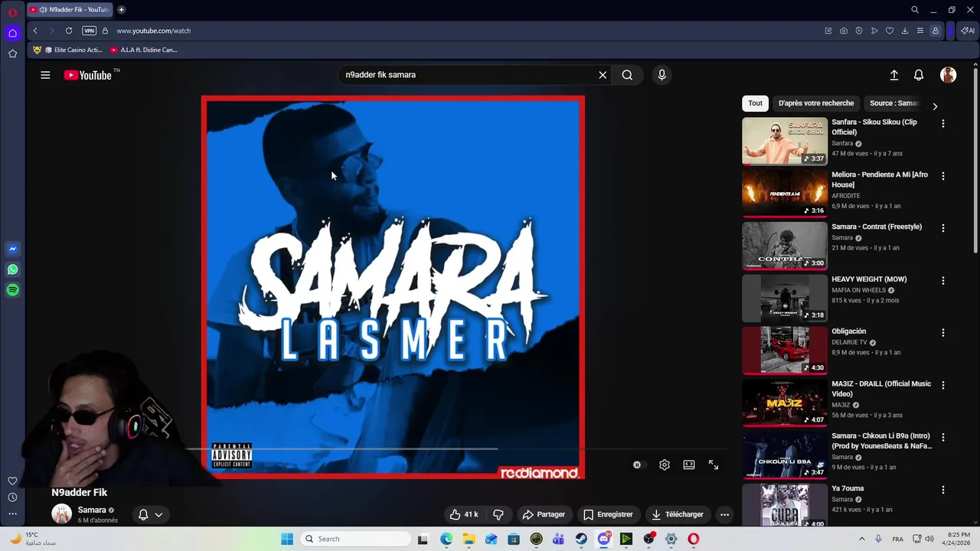Download video via Télécharger
The height and width of the screenshot is (551, 980).
pyautogui.click(x=677, y=514)
